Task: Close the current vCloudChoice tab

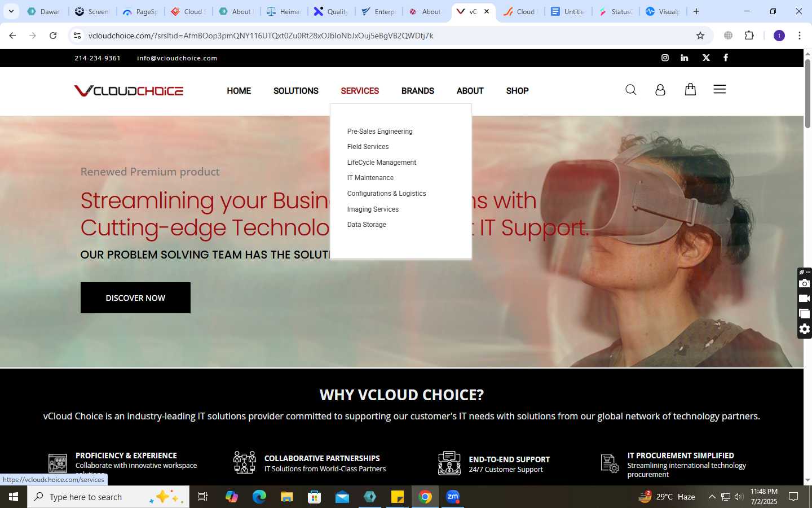Action: click(x=487, y=11)
